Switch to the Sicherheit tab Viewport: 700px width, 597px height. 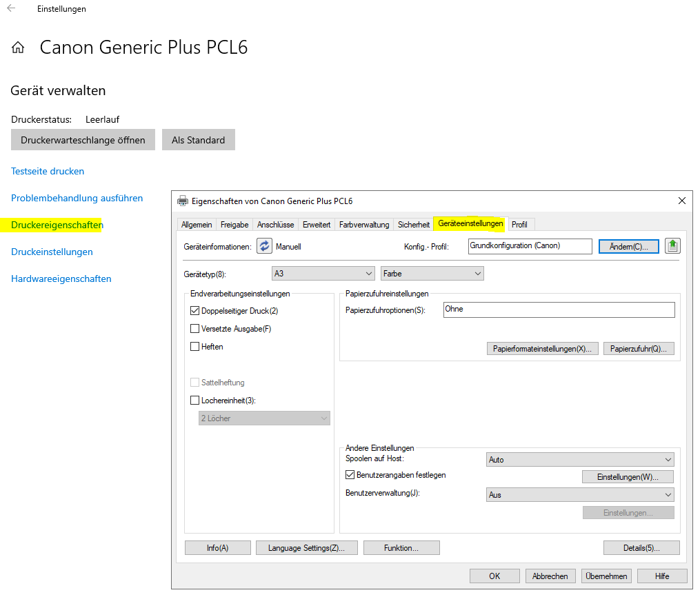point(413,225)
